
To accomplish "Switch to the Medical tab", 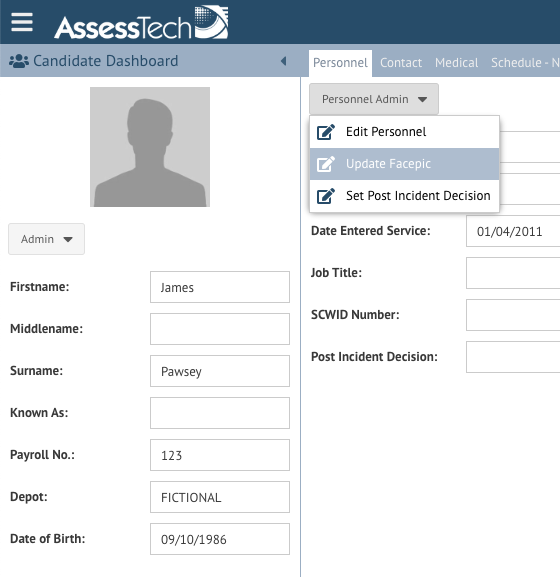I will (x=457, y=63).
